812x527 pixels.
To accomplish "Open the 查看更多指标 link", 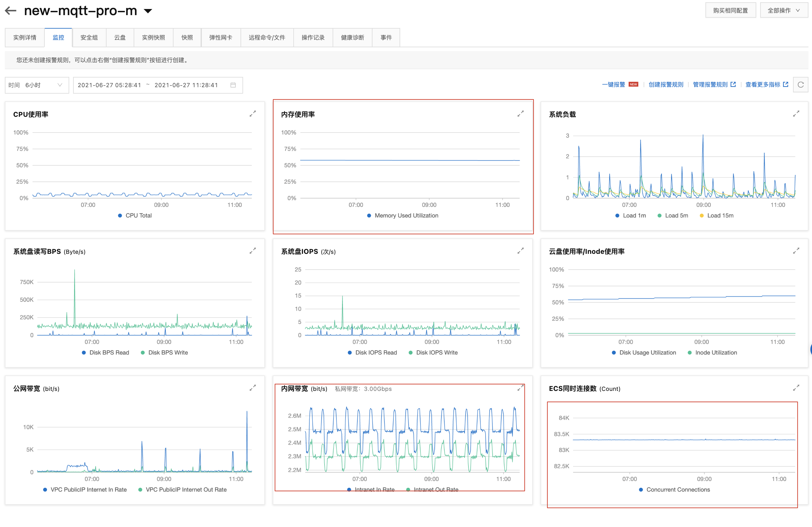I will coord(767,85).
